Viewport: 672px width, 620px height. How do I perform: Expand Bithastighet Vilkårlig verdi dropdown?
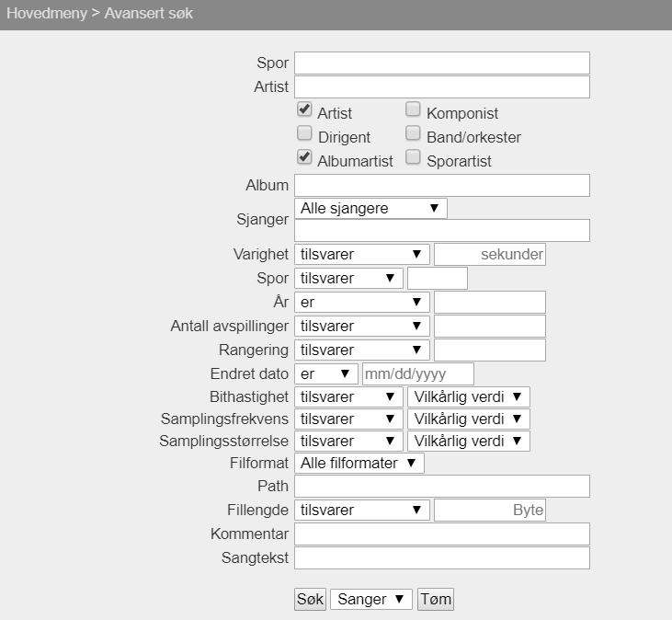(x=469, y=396)
